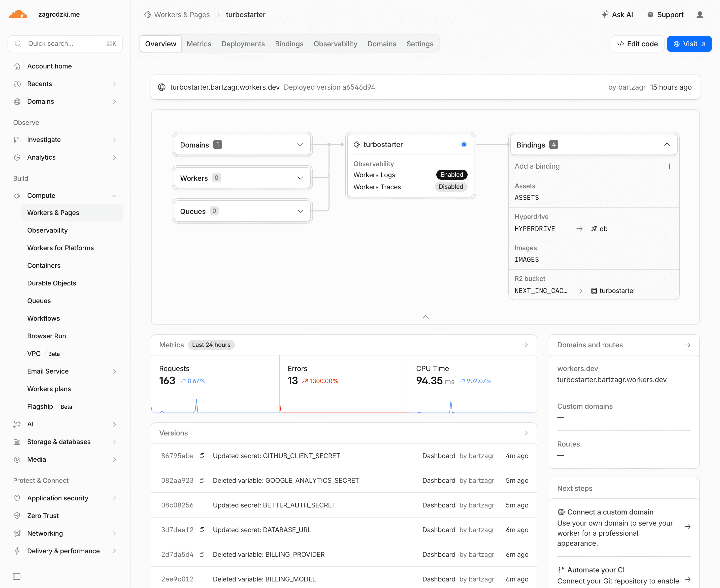The width and height of the screenshot is (720, 588).
Task: Click the Hyperdrive db rocket icon
Action: pos(594,229)
